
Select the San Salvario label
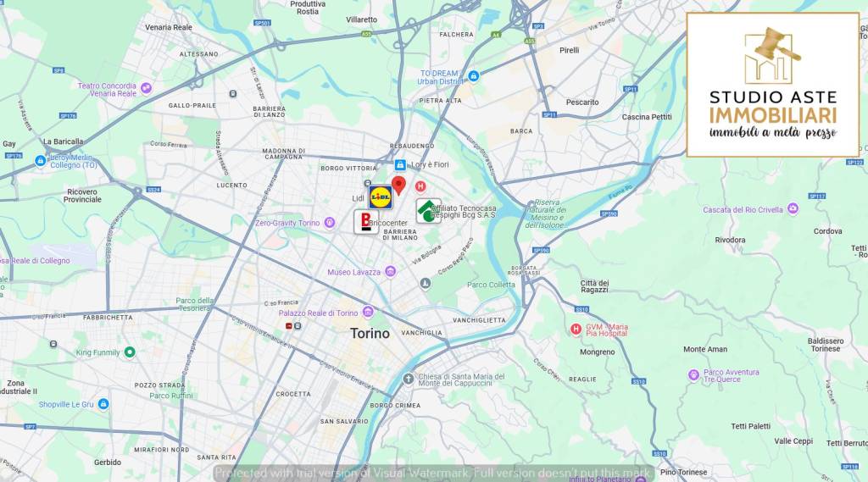(344, 421)
